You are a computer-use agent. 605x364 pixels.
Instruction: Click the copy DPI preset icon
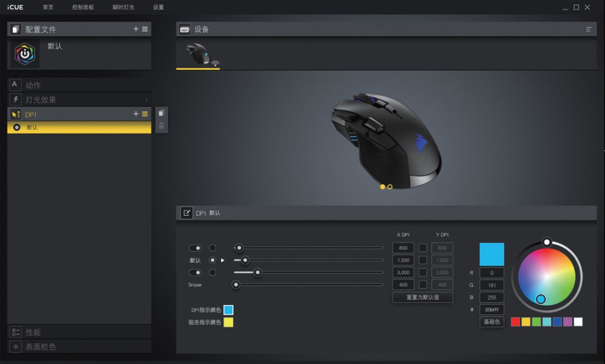tap(161, 113)
